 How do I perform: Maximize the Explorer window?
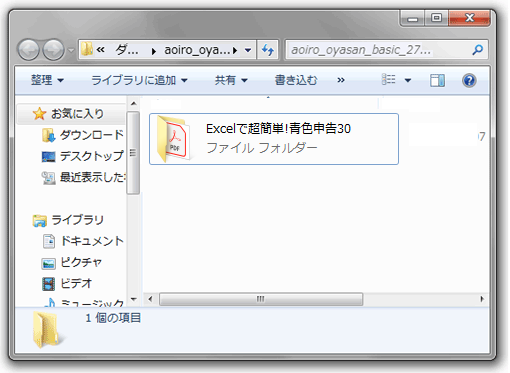tap(436, 18)
